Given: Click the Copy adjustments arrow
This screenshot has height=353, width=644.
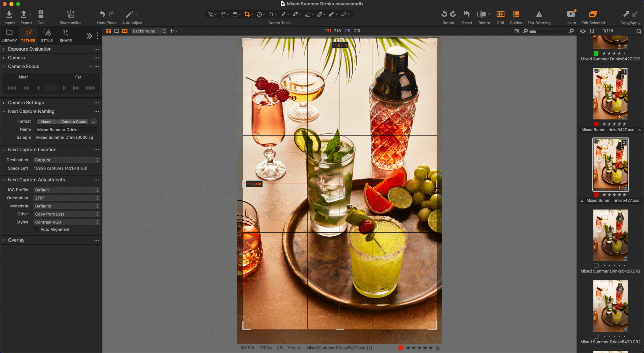Looking at the screenshot, I should pos(626,14).
